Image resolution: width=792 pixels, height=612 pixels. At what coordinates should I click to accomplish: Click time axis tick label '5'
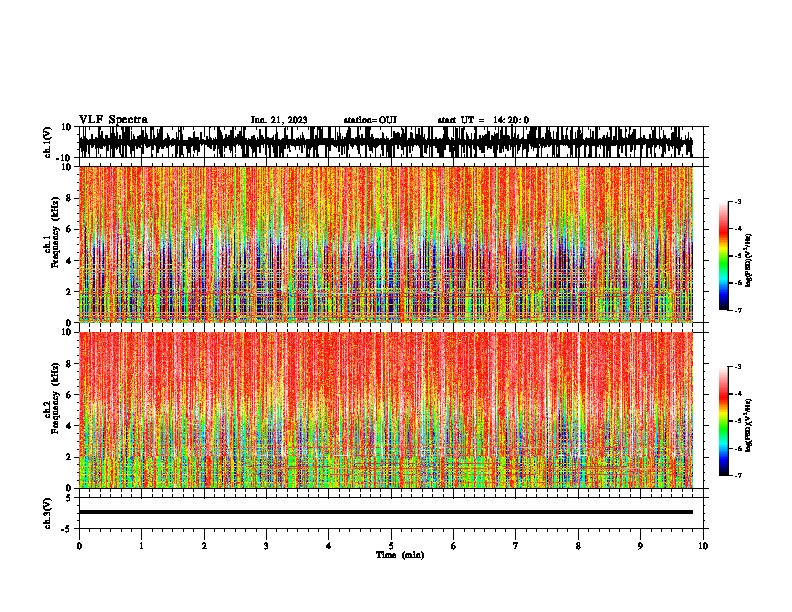tap(391, 546)
